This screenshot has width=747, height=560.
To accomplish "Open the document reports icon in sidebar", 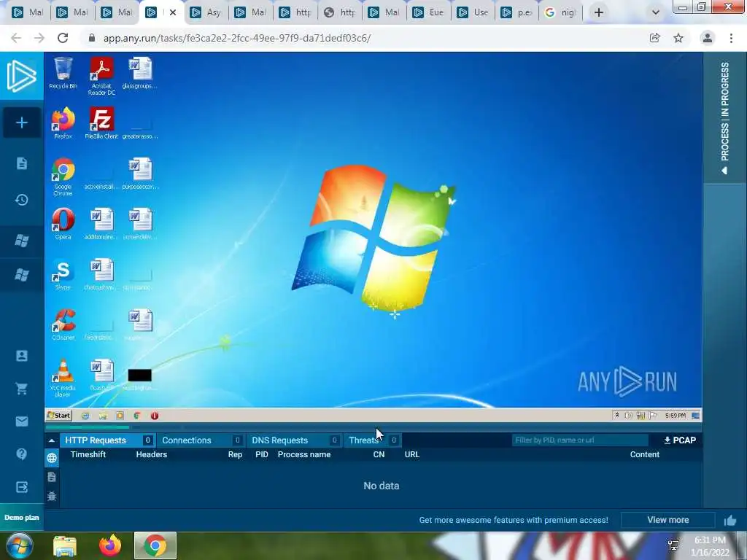I will coord(21,163).
